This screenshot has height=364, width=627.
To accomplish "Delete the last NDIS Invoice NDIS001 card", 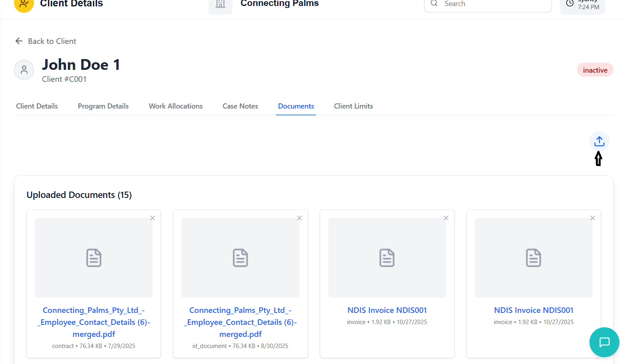I will pos(593,218).
